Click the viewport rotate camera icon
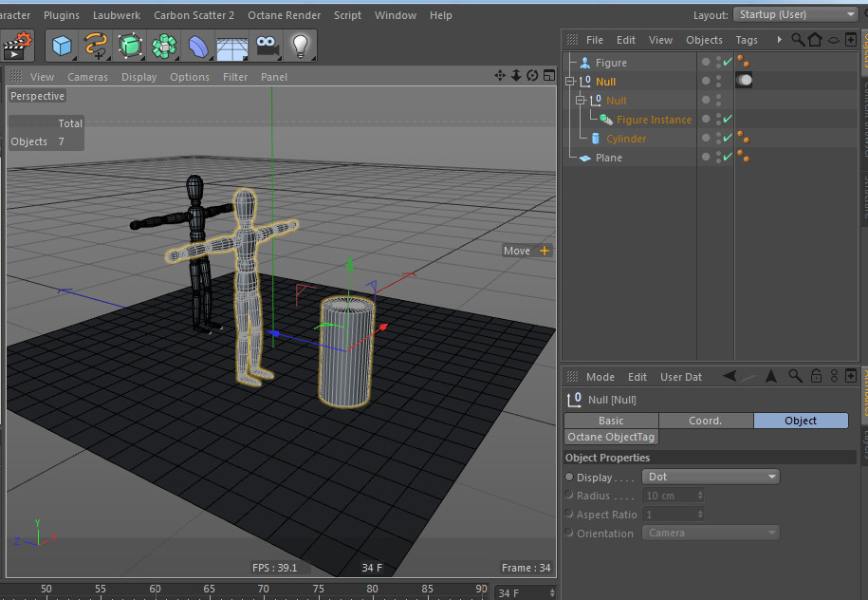Viewport: 868px width, 600px height. click(532, 76)
